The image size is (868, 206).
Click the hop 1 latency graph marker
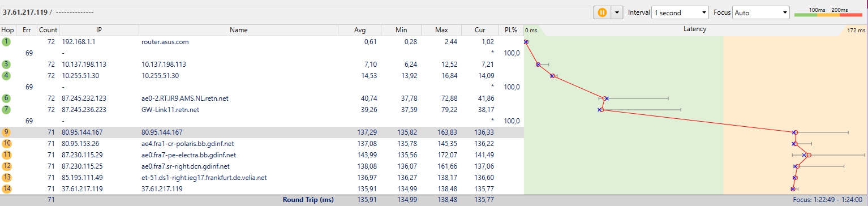[x=526, y=42]
